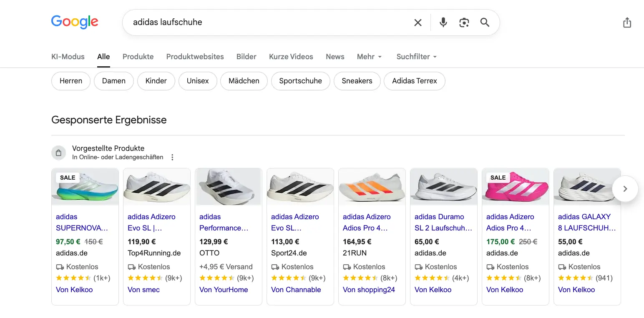Choose the Mädchen filter chip

click(x=244, y=81)
